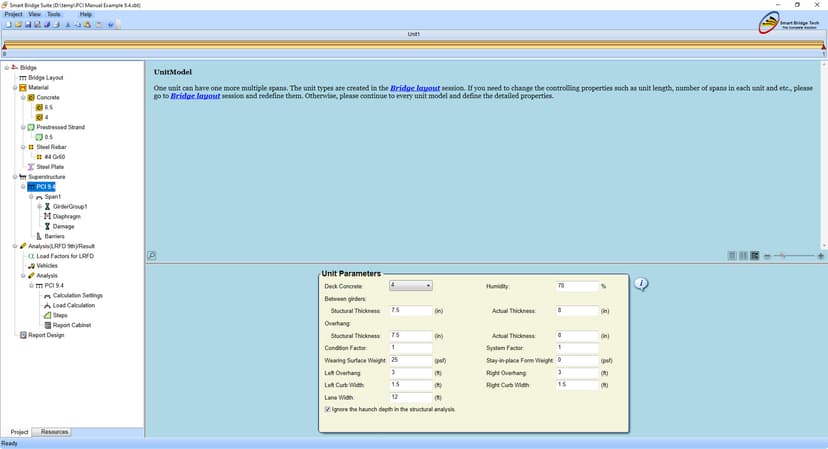828x449 pixels.
Task: Click the Report Cabinet icon
Action: pos(47,325)
